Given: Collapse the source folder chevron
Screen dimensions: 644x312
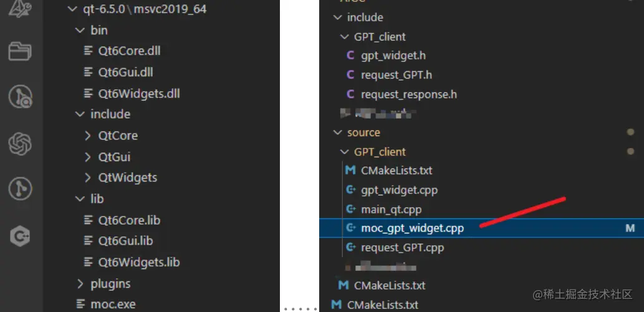Looking at the screenshot, I should [x=337, y=132].
